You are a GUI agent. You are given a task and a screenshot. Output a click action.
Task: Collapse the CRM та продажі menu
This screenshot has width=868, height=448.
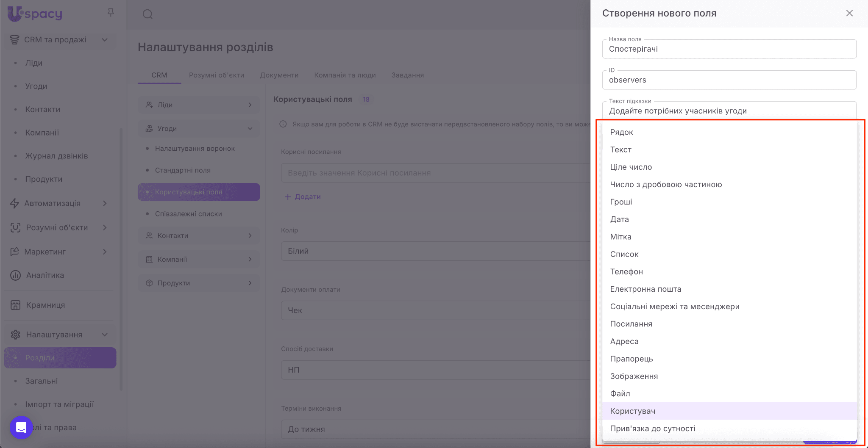tap(105, 40)
